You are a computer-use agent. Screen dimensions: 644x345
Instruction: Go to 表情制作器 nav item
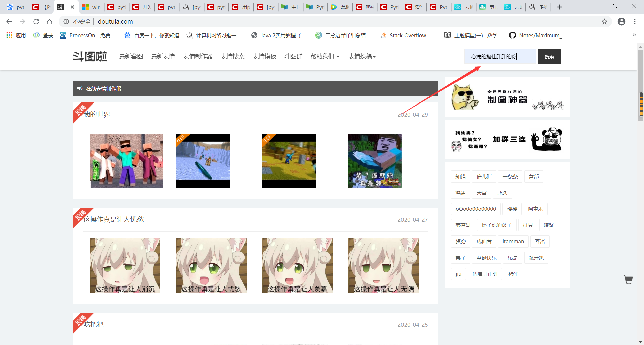tap(198, 56)
